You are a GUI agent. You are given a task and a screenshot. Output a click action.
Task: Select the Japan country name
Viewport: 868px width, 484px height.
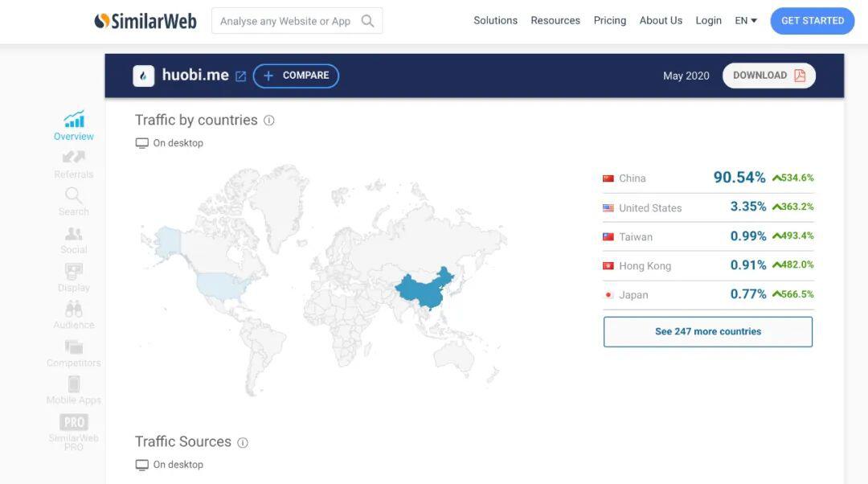pyautogui.click(x=633, y=295)
